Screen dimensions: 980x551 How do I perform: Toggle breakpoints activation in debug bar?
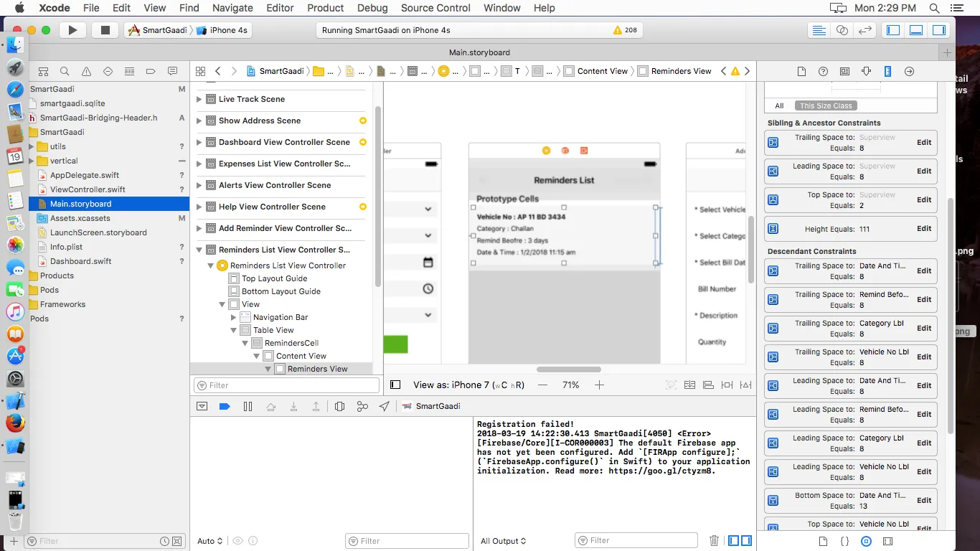click(x=225, y=406)
